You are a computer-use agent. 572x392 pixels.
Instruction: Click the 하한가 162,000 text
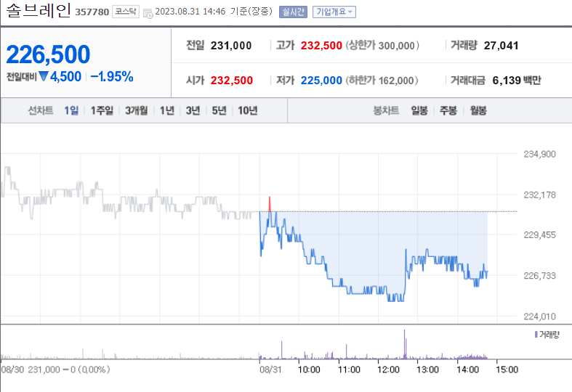click(382, 80)
